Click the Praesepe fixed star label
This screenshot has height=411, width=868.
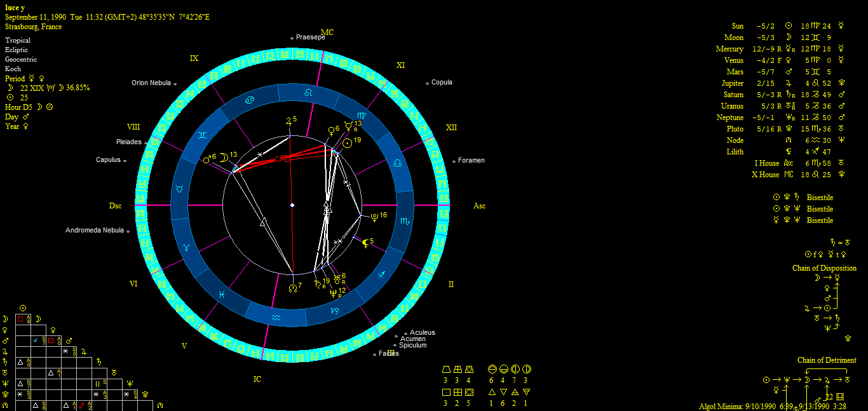pos(310,37)
